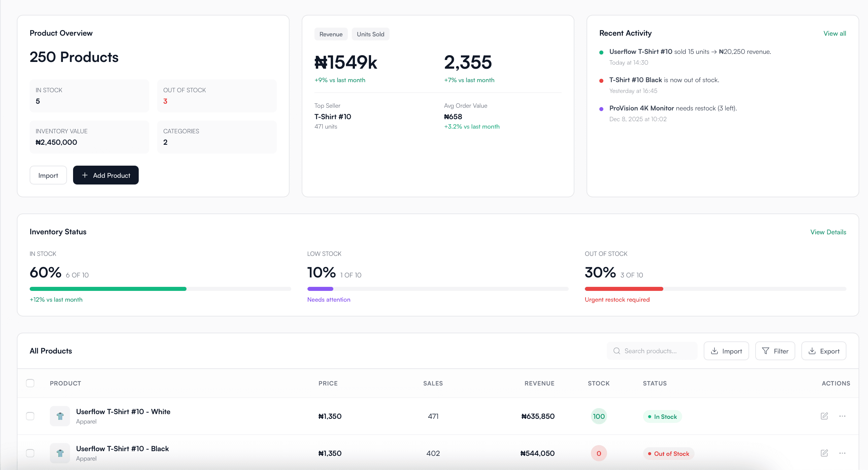The width and height of the screenshot is (868, 470).
Task: Open the Filter dropdown for products
Action: click(775, 351)
